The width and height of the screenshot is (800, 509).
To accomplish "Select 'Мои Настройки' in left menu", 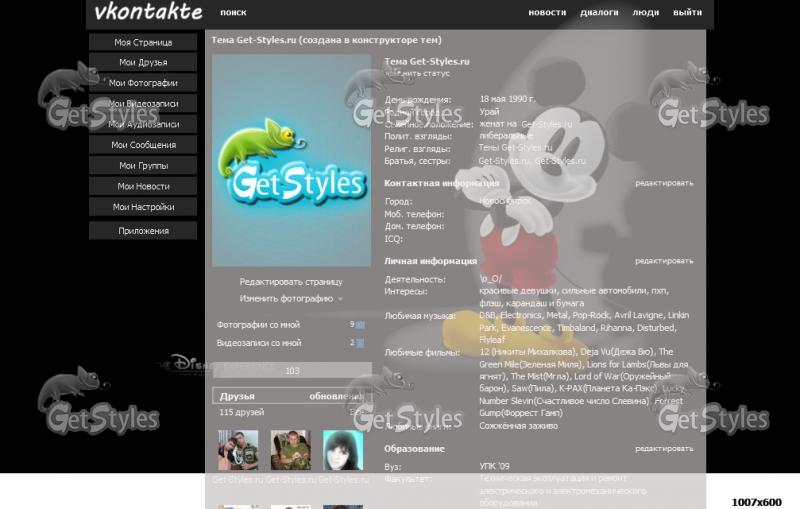I will point(143,207).
